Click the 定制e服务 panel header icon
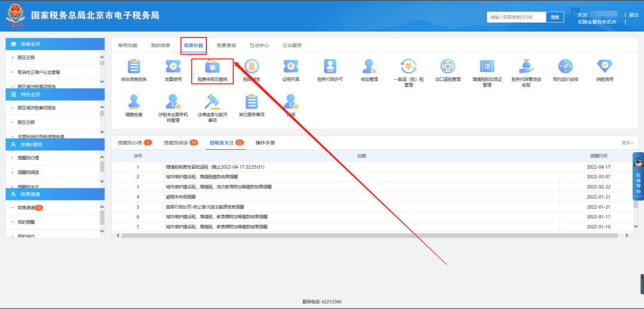The width and height of the screenshot is (644, 309). coord(14,144)
